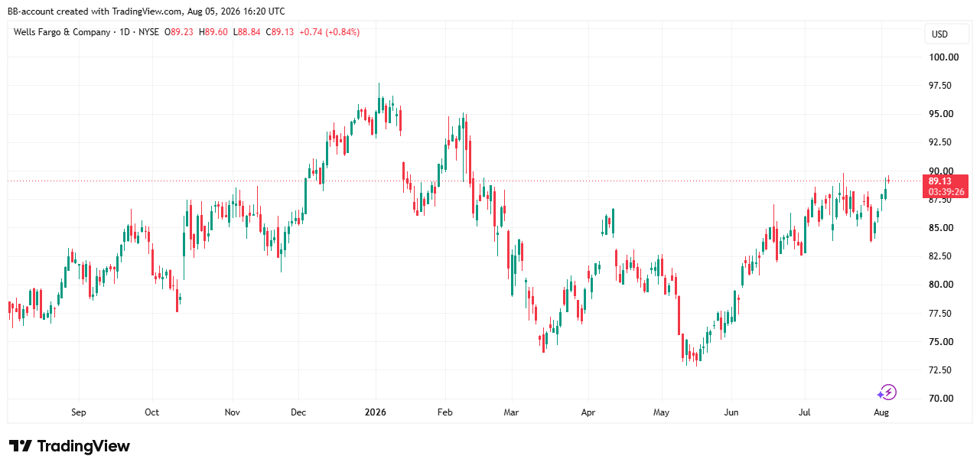The width and height of the screenshot is (980, 469).
Task: Click the Feb label on time axis
Action: (445, 412)
